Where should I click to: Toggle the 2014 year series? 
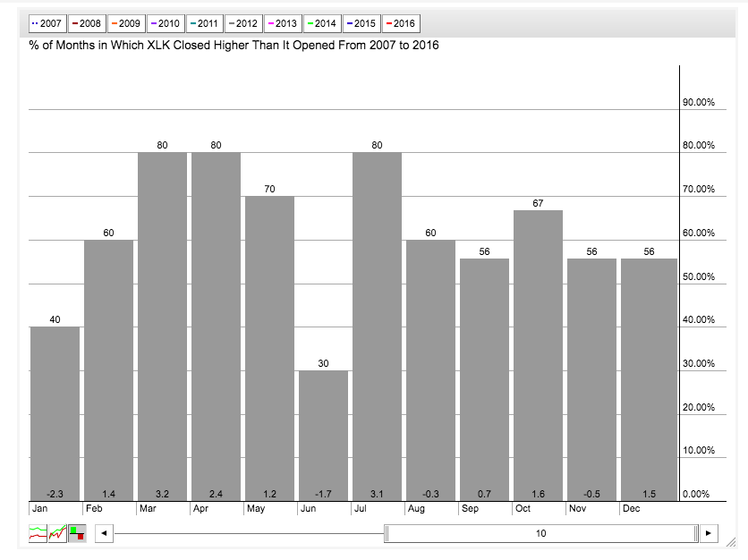pos(322,23)
